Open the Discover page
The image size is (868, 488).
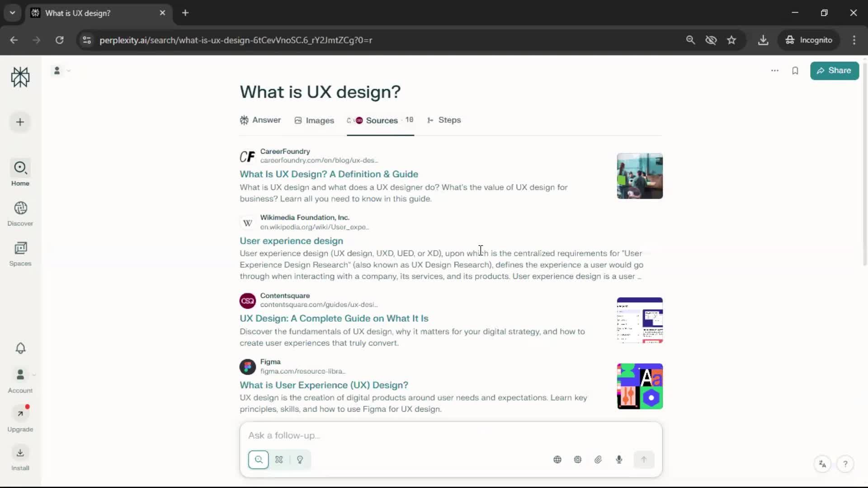pyautogui.click(x=20, y=213)
